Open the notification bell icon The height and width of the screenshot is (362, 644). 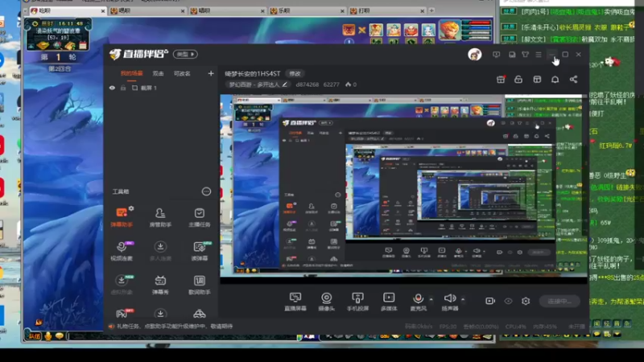click(x=555, y=80)
